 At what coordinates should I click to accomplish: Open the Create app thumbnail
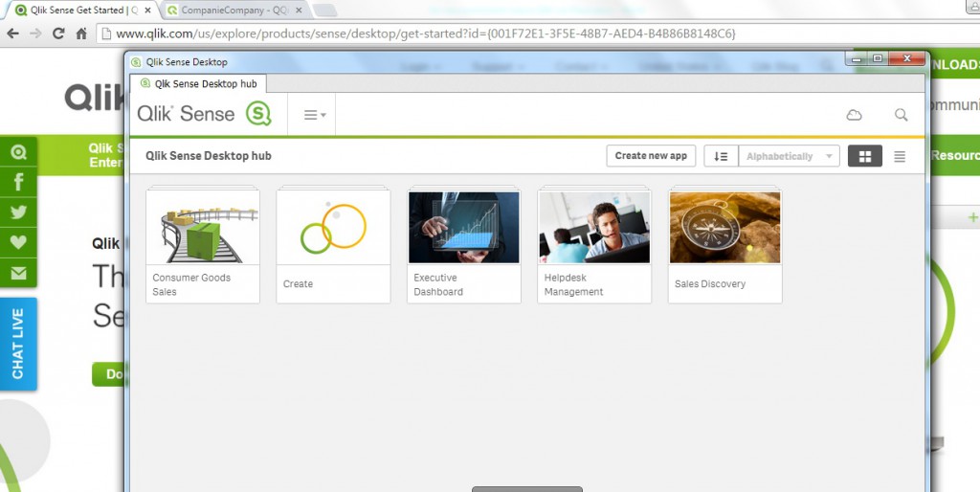[333, 227]
